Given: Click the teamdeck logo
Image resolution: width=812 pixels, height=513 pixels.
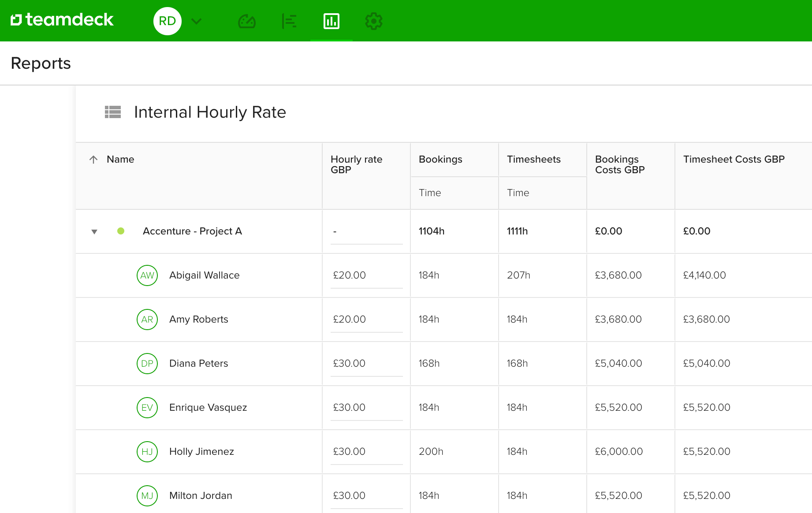Looking at the screenshot, I should [x=62, y=20].
